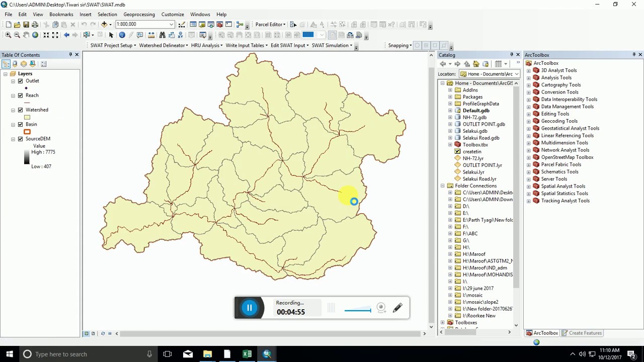The width and height of the screenshot is (644, 362).
Task: Save the map document
Action: [x=26, y=24]
